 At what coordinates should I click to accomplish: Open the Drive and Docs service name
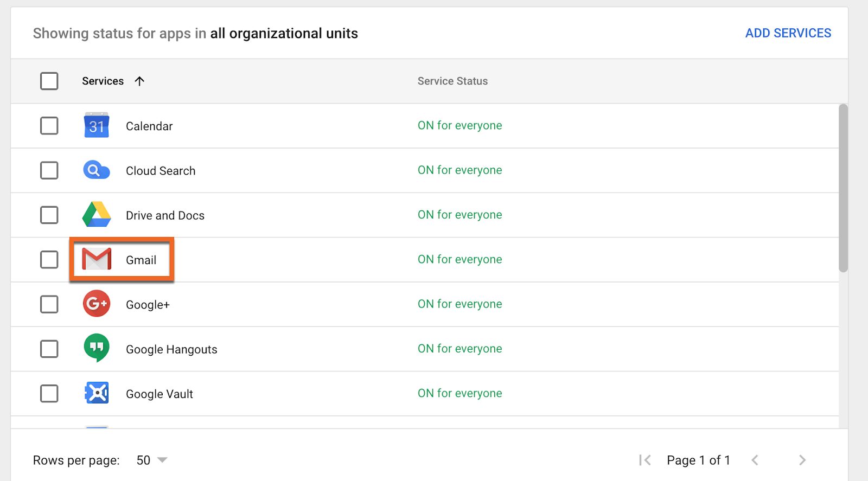click(x=165, y=215)
